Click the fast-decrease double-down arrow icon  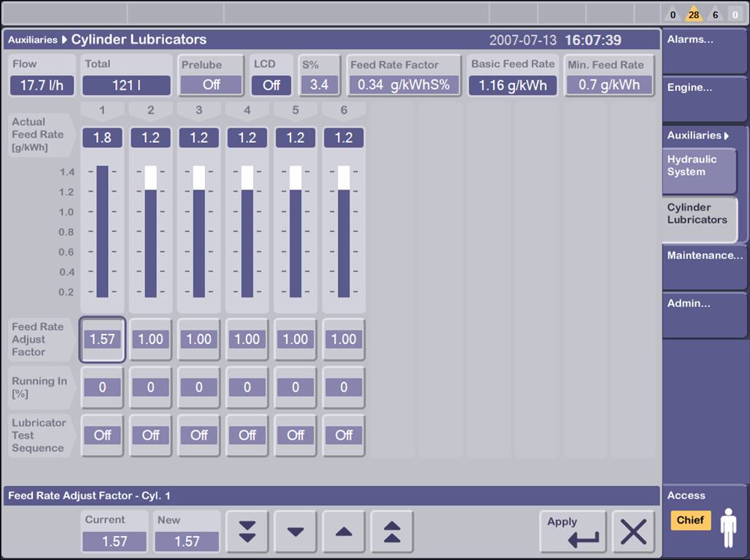pyautogui.click(x=247, y=532)
